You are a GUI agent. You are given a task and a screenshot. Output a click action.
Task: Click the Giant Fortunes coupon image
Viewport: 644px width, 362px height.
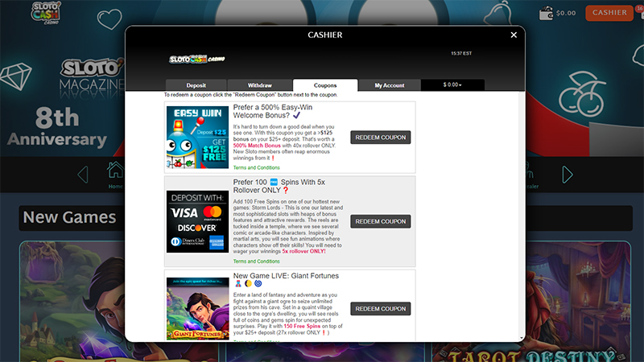tap(197, 309)
